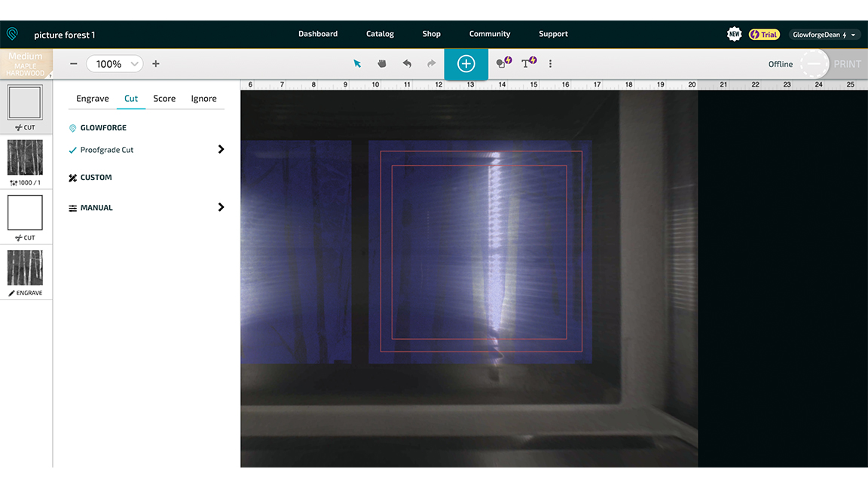The height and width of the screenshot is (488, 868).
Task: Click the Glowforge logo icon
Action: click(12, 35)
